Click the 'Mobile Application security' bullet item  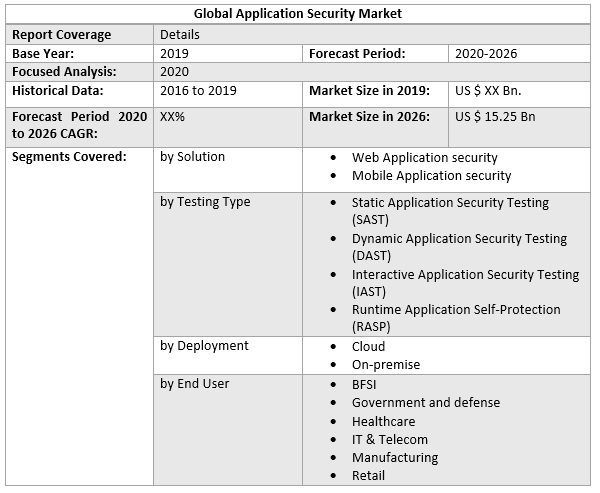[x=431, y=176]
